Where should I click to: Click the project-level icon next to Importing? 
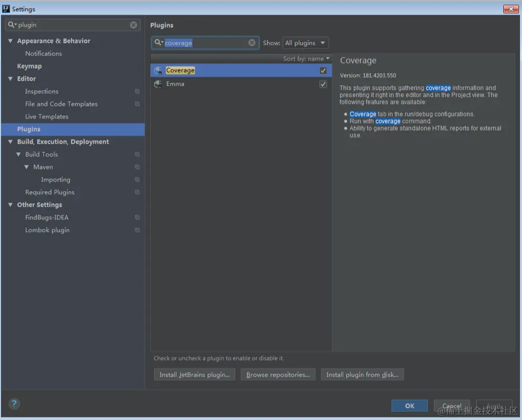[137, 179]
